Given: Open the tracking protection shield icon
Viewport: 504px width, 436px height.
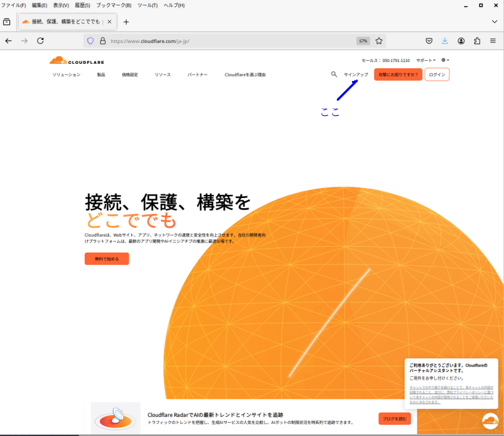Looking at the screenshot, I should [x=91, y=40].
